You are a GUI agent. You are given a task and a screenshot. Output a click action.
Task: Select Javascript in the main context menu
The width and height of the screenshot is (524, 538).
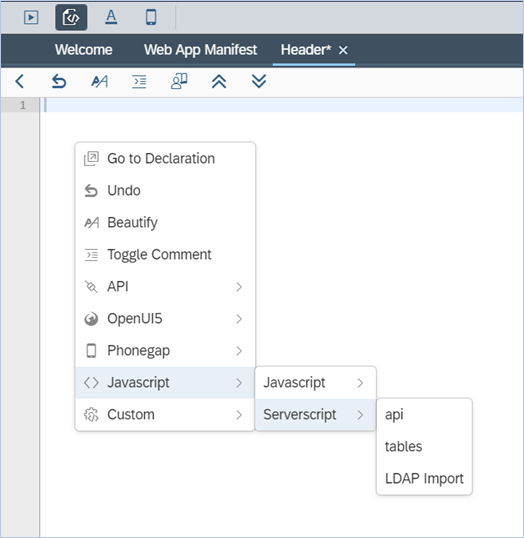click(x=165, y=383)
